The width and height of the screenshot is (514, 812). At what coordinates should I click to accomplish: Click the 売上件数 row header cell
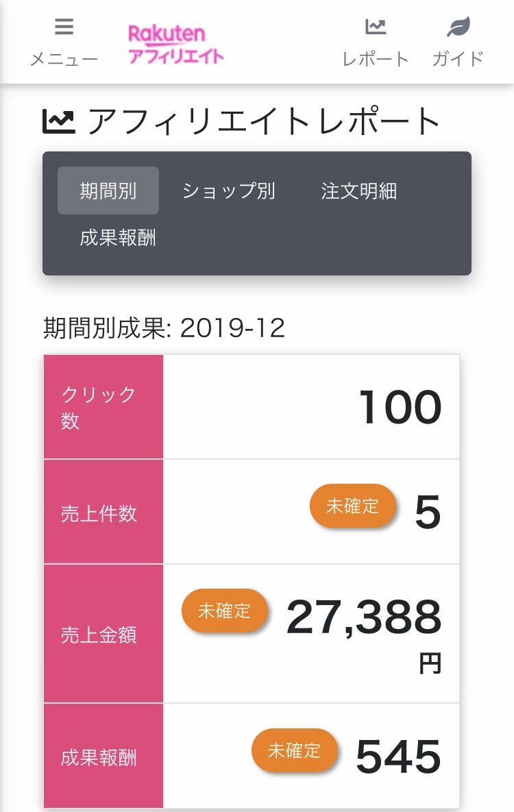pyautogui.click(x=103, y=513)
